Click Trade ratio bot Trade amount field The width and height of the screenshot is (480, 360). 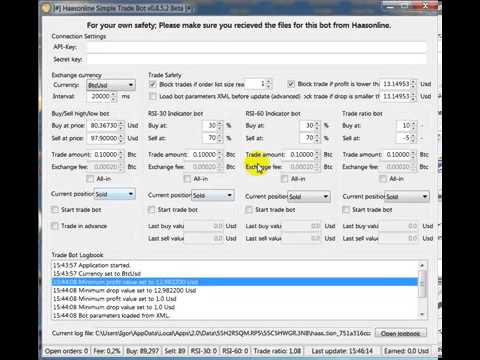point(401,155)
